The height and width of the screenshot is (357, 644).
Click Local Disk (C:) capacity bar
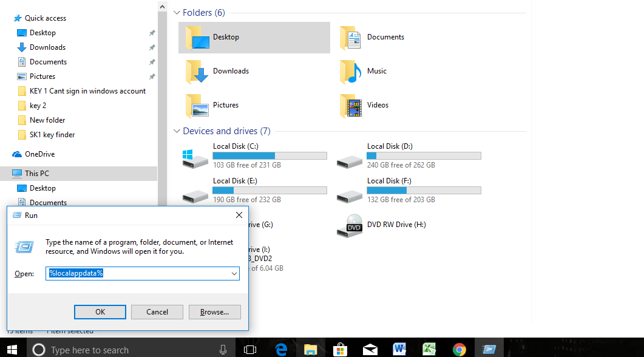click(269, 155)
